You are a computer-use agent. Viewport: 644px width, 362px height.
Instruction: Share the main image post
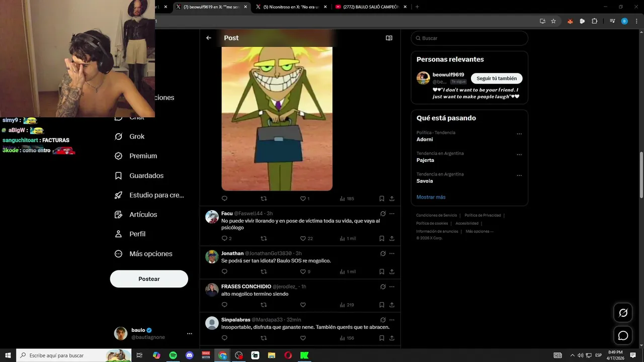click(392, 199)
